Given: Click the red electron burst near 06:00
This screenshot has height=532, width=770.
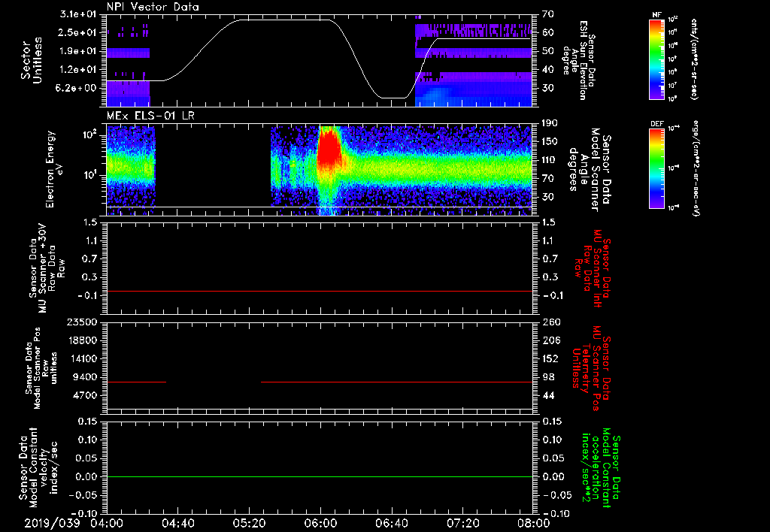Looking at the screenshot, I should [x=329, y=147].
